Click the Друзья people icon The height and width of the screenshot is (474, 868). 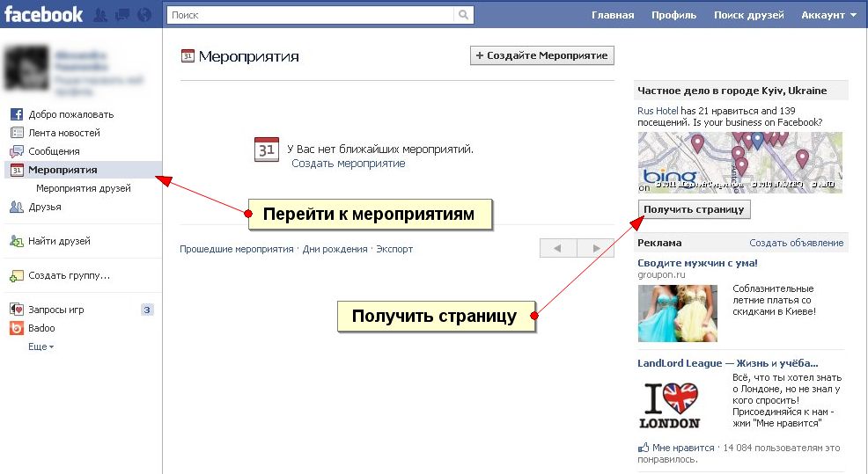pyautogui.click(x=17, y=207)
